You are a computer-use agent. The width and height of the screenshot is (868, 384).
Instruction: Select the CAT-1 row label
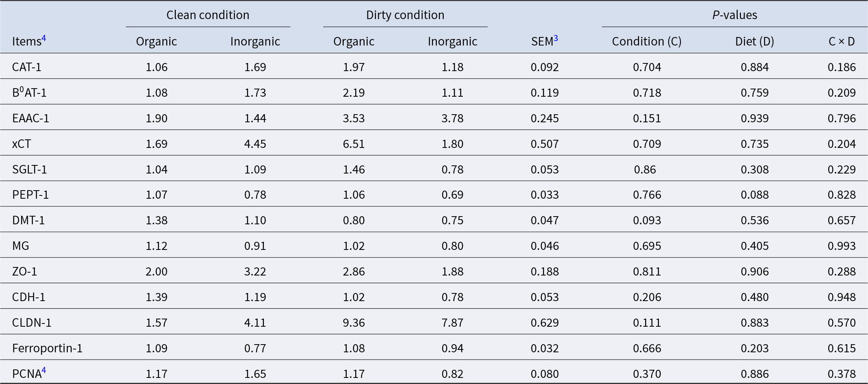point(27,67)
